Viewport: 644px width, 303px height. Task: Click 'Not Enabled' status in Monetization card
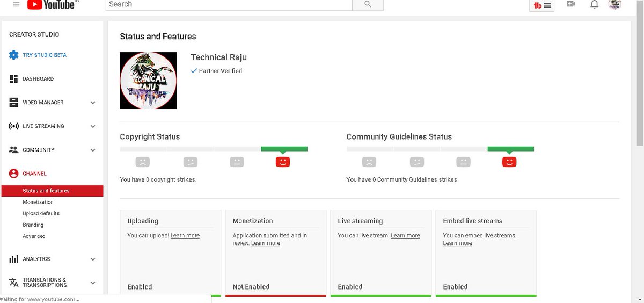coord(251,287)
